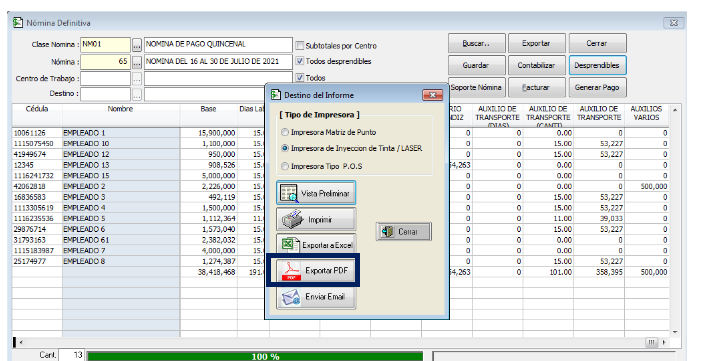Viewport: 702px width, 361px height.
Task: Click horizontal scrollbar left arrow
Action: point(21,343)
